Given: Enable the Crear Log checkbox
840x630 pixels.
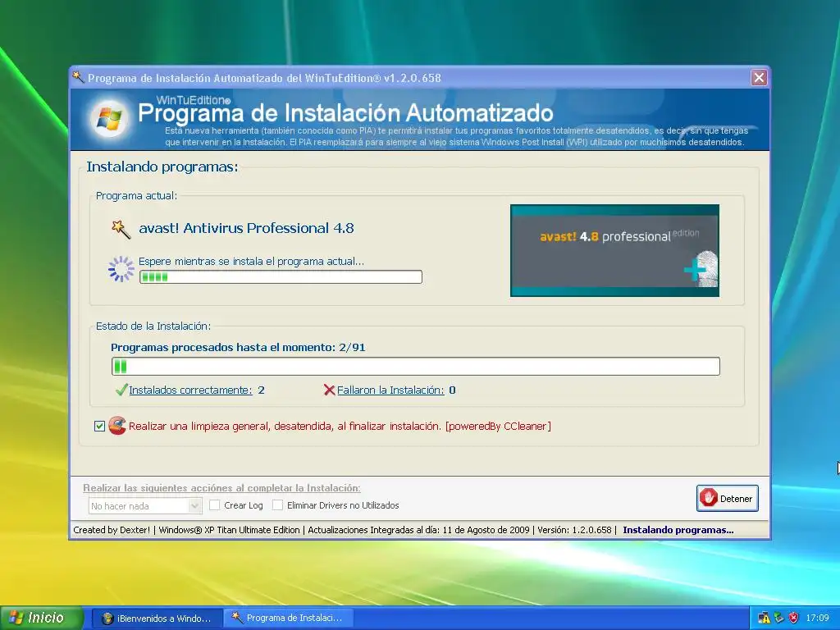Looking at the screenshot, I should click(x=214, y=505).
